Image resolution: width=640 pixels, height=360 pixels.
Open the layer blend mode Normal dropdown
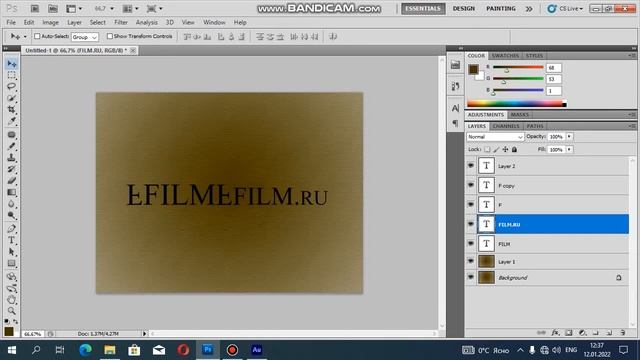point(495,137)
